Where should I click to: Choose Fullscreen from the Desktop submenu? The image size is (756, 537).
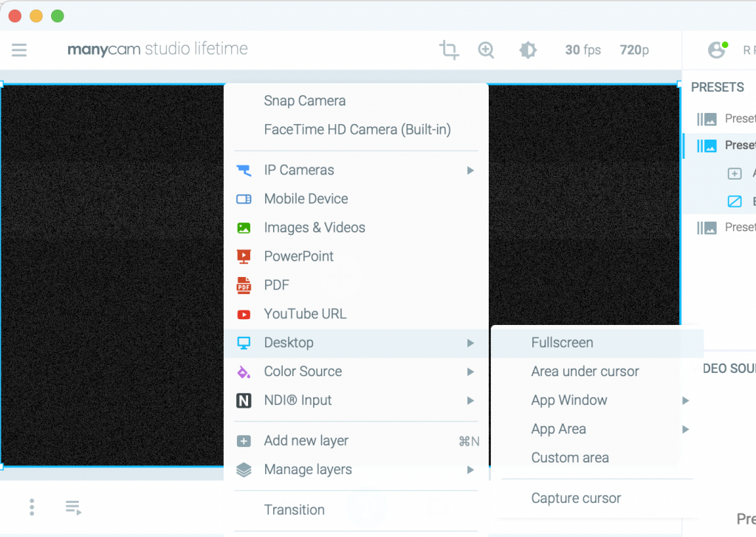click(x=562, y=343)
